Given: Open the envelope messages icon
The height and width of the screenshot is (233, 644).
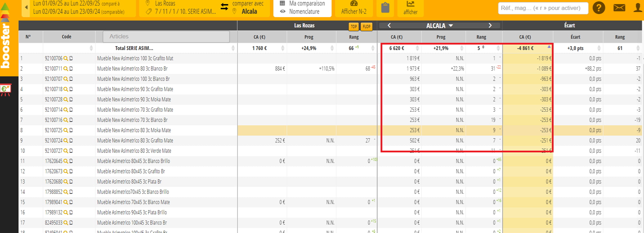Looking at the screenshot, I should tap(619, 7).
